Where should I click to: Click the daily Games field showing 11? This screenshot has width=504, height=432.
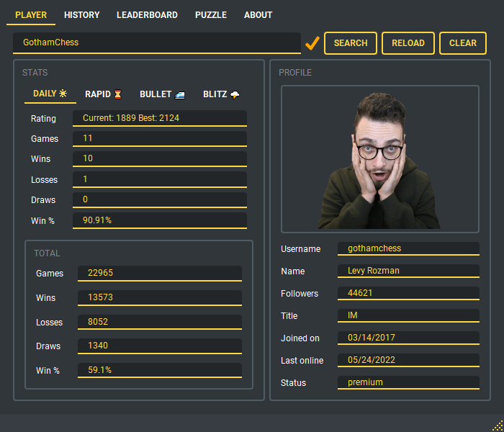tap(160, 138)
